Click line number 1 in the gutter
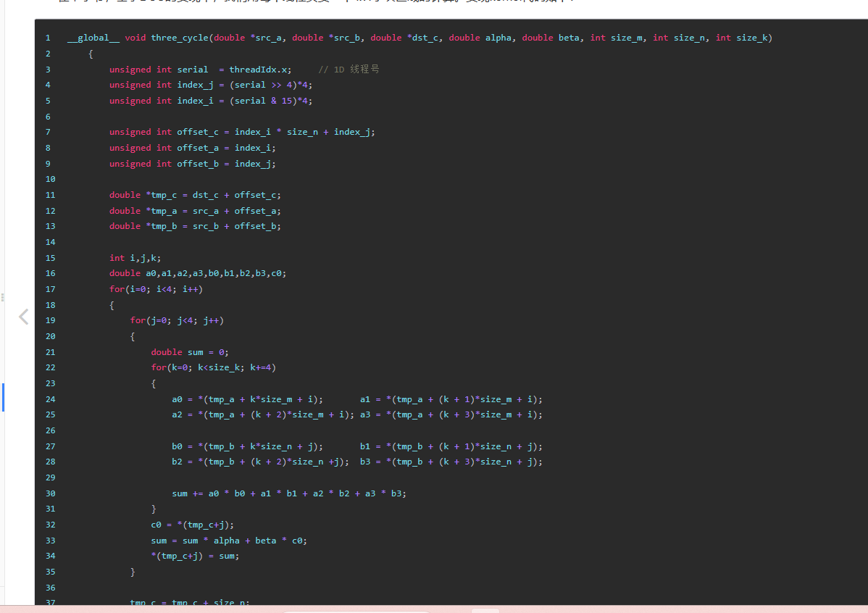This screenshot has height=613, width=868. [48, 38]
